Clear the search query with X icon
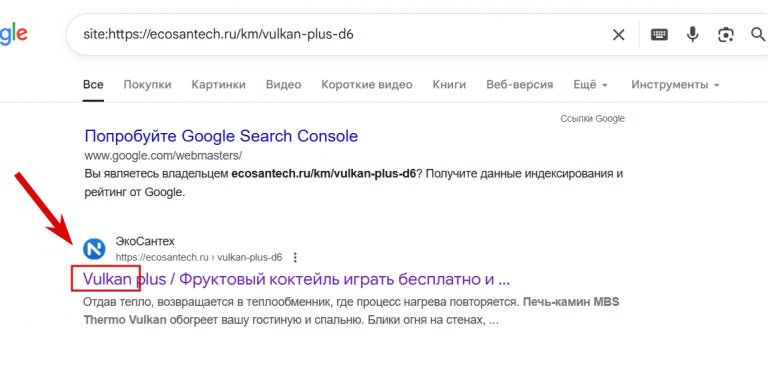This screenshot has height=377, width=768. (619, 35)
